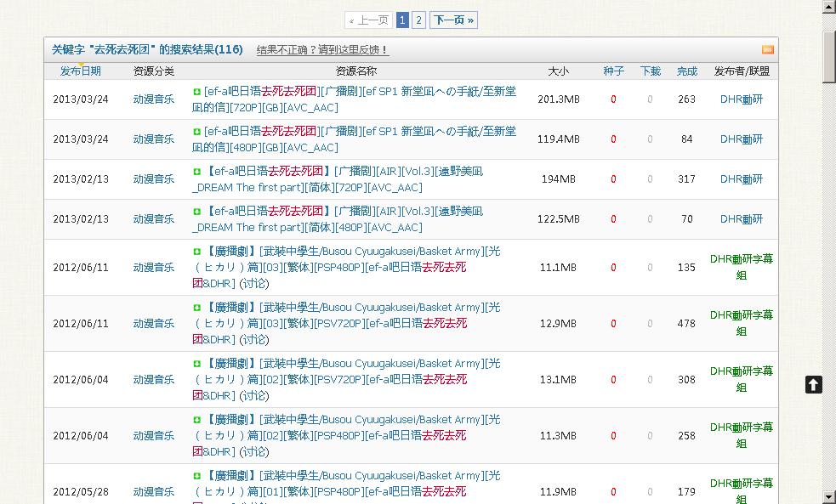
Task: Sort by 种子 column header
Action: point(614,71)
